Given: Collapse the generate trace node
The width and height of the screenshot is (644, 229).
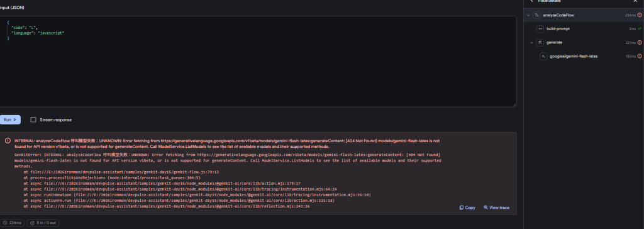Looking at the screenshot, I should pos(531,42).
